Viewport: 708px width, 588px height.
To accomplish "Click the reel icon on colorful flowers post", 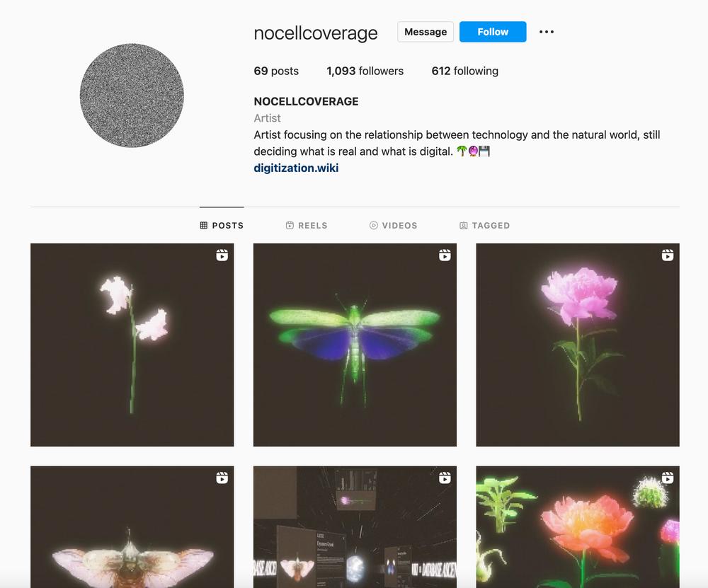I will tap(668, 478).
